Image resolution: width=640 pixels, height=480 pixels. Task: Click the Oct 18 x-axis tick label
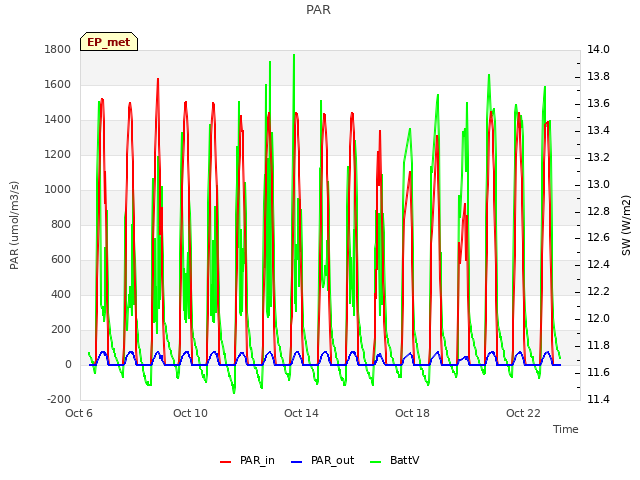pos(412,413)
